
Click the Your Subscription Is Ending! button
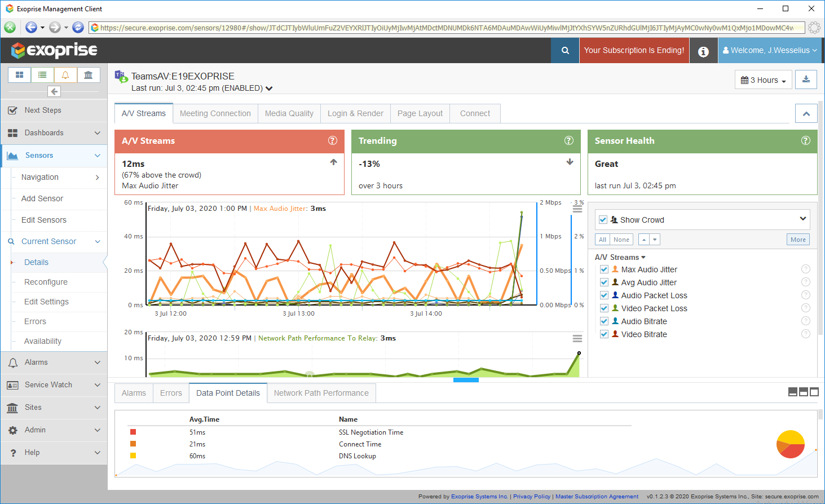(634, 51)
